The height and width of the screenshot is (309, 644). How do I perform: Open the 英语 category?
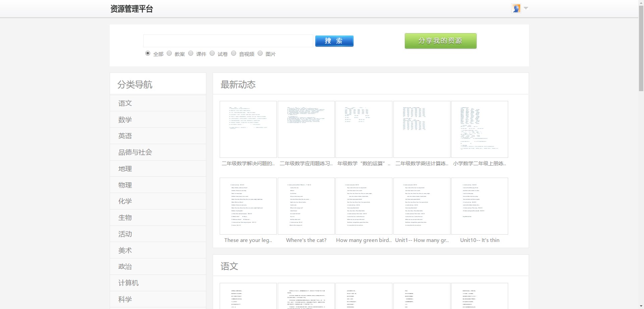[x=158, y=136]
